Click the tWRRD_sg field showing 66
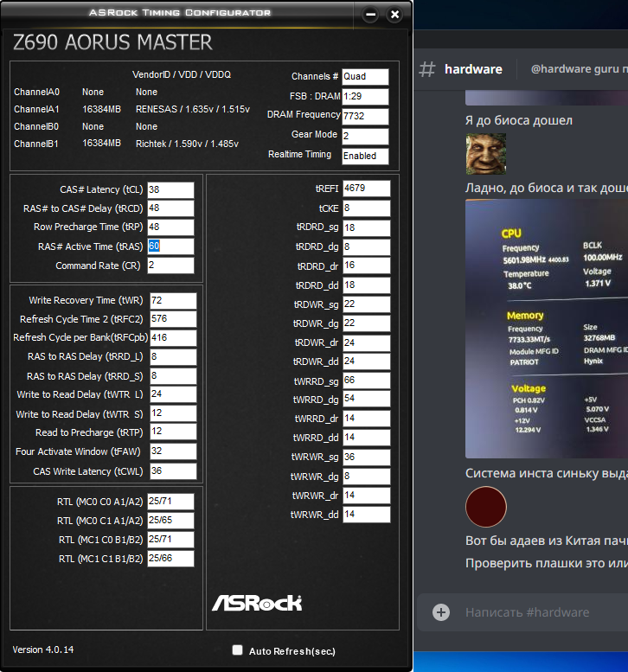Screen dimensions: 628x672 click(x=367, y=381)
